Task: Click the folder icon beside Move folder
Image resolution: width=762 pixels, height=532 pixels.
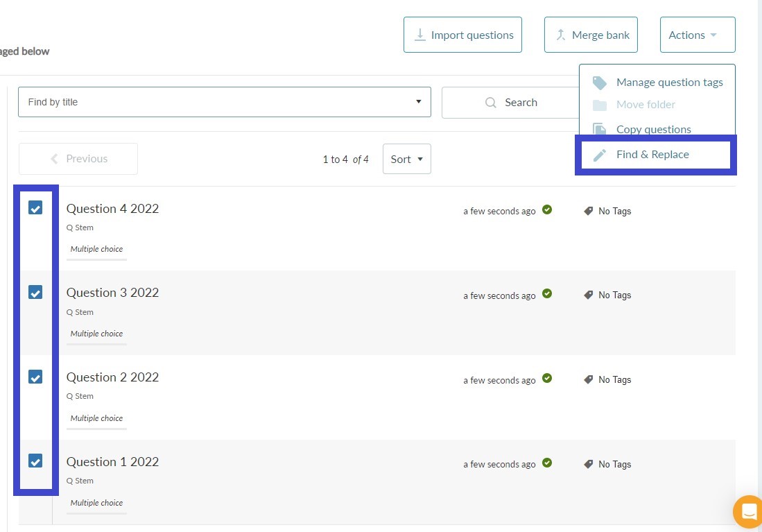Action: point(599,105)
